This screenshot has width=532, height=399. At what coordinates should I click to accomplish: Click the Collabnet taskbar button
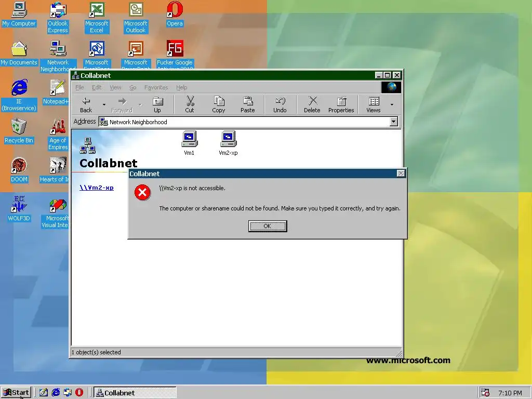tap(135, 393)
